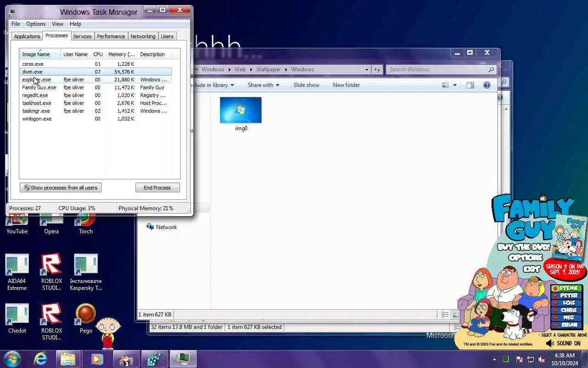Switch to the File Explorer taskbar button
Viewport: 588px width, 368px height.
point(68,359)
